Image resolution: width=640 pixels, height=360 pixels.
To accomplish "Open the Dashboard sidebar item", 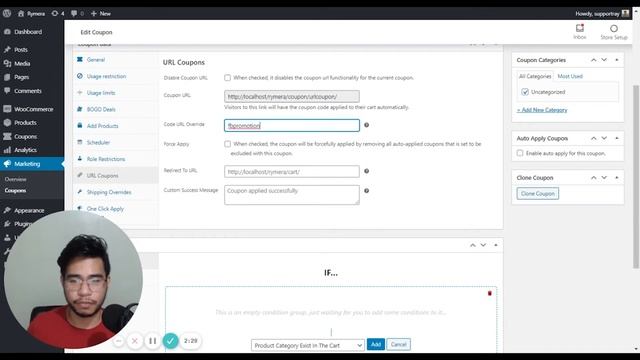I will pos(28,32).
